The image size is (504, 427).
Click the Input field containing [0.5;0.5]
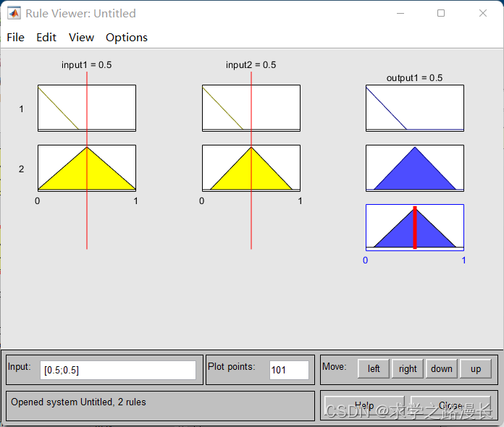click(118, 370)
